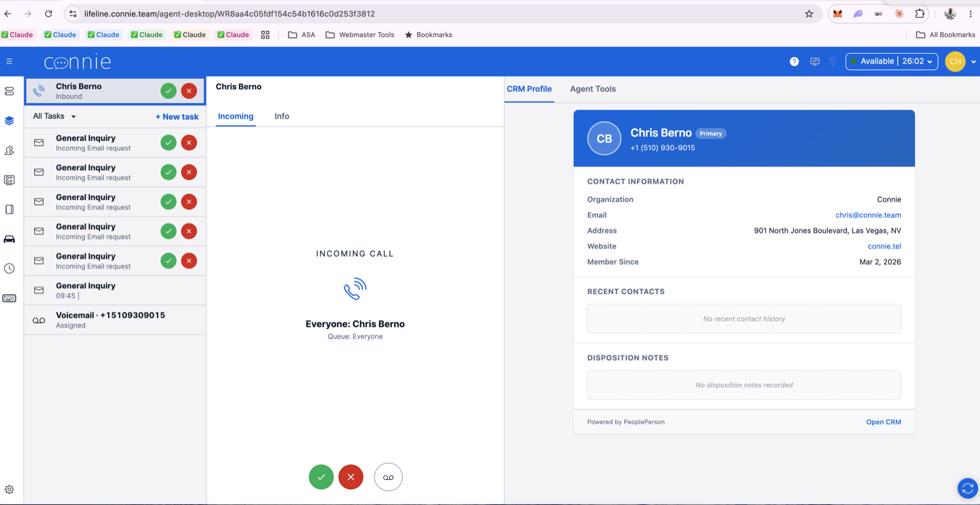980x505 pixels.
Task: Open Chrome's three-dot menu
Action: (970, 13)
